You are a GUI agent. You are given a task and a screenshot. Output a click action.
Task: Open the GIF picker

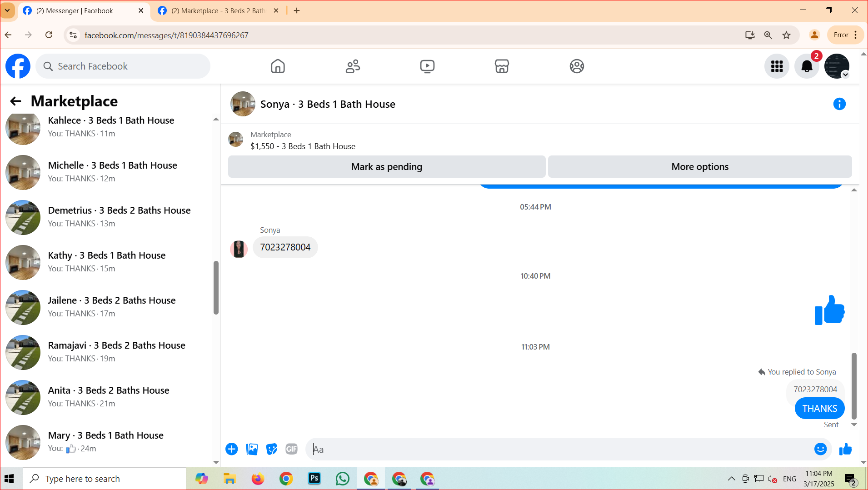pos(291,449)
